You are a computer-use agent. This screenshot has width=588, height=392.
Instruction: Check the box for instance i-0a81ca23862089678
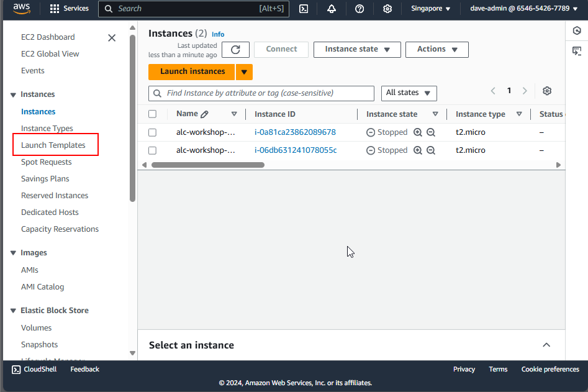[x=153, y=132]
